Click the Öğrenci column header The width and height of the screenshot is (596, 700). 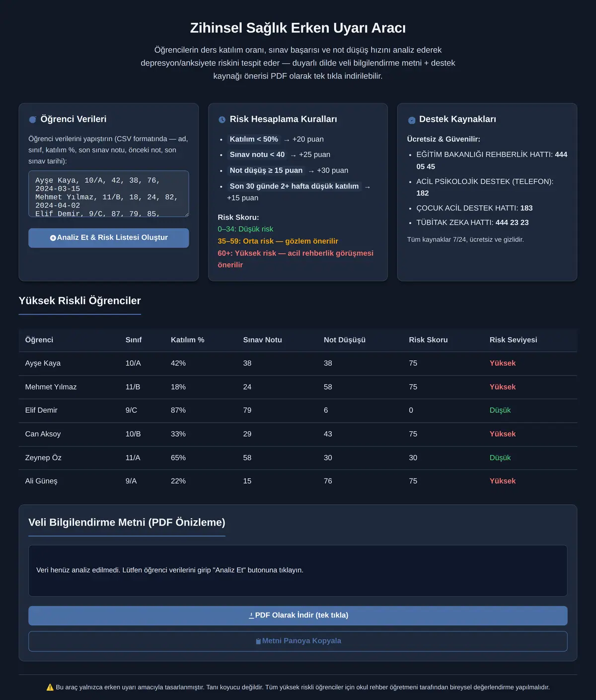(39, 340)
